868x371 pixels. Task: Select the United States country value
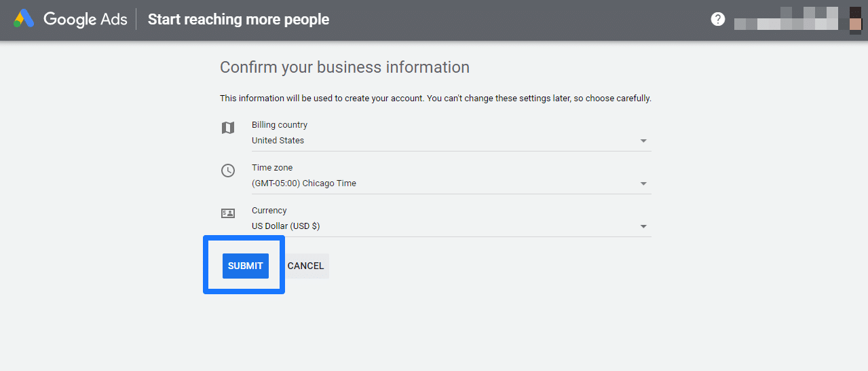[x=278, y=141]
